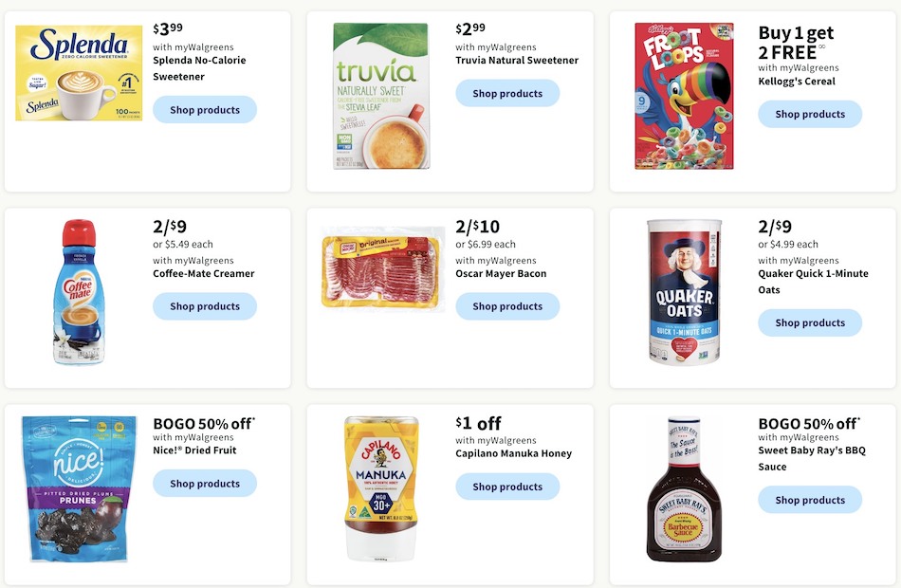The image size is (901, 588).
Task: Open Shop products for Capilano Manuka Honey
Action: tap(507, 487)
